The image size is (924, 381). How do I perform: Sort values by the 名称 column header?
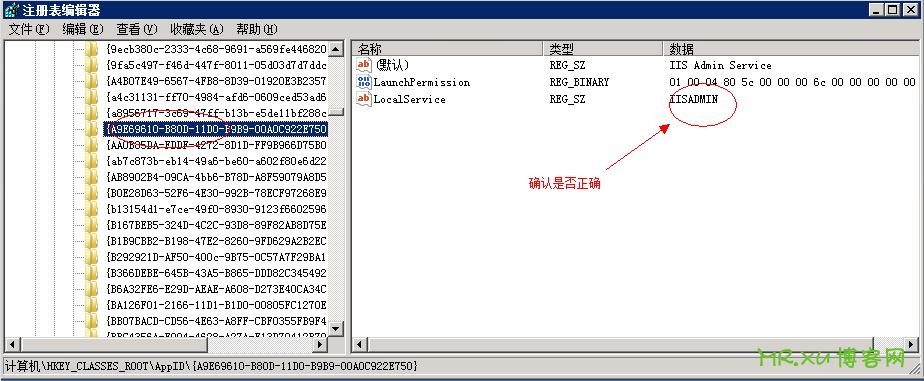(447, 48)
